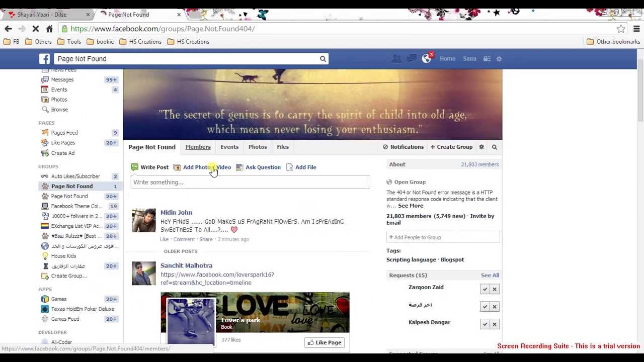
Task: Click the Like Page button
Action: coord(325,342)
